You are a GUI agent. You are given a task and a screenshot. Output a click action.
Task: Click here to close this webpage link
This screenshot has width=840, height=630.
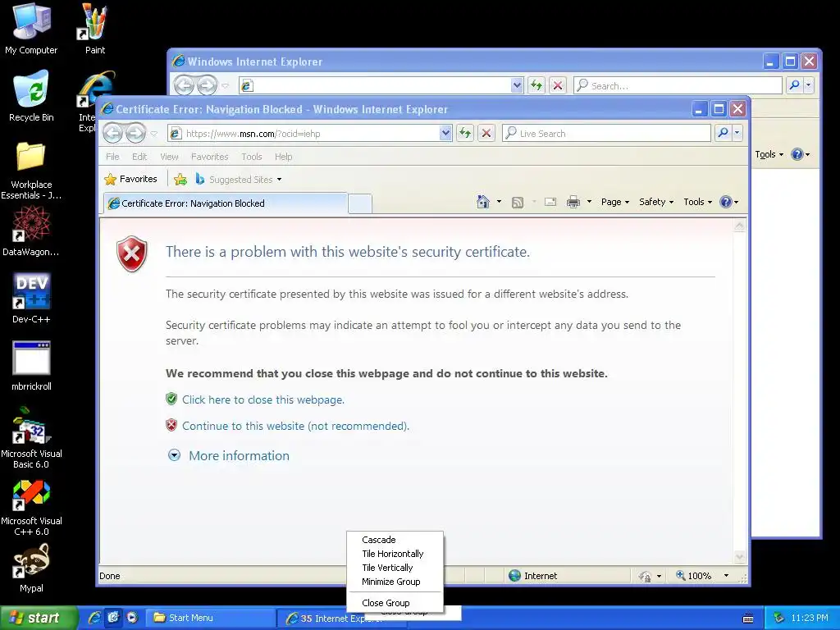click(263, 399)
